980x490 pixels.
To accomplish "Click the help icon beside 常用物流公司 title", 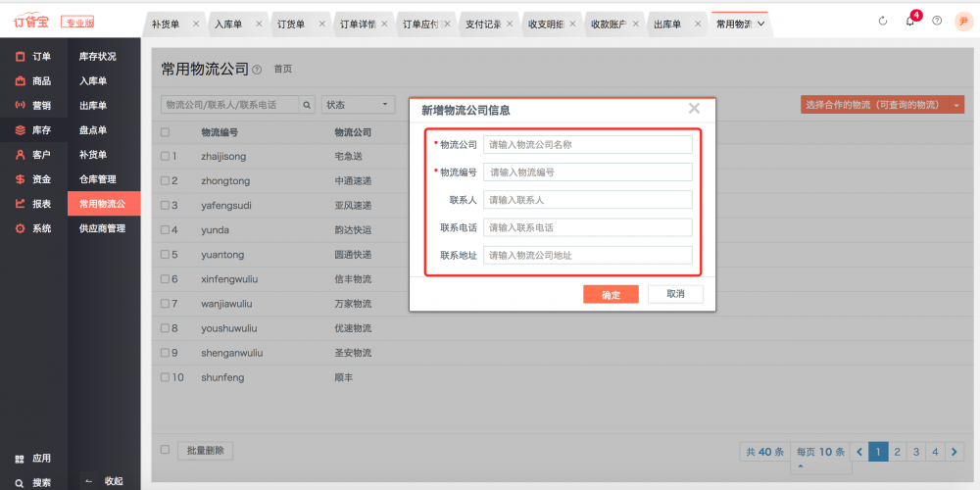I will 257,70.
